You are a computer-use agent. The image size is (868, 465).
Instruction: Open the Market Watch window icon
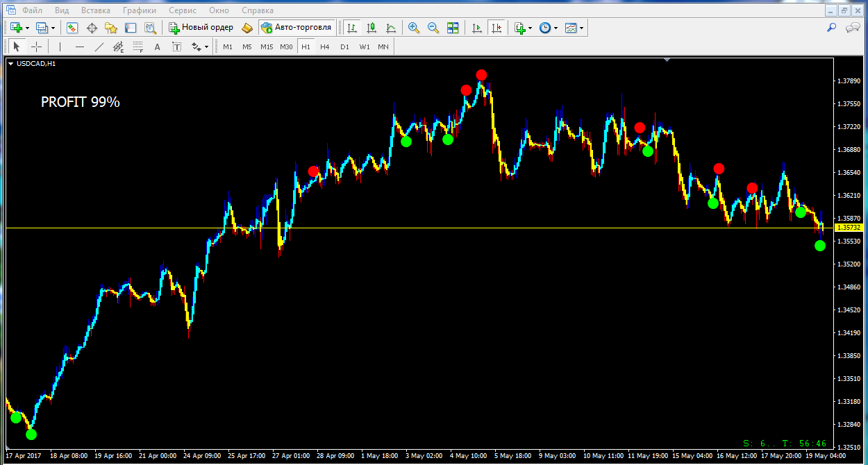72,28
